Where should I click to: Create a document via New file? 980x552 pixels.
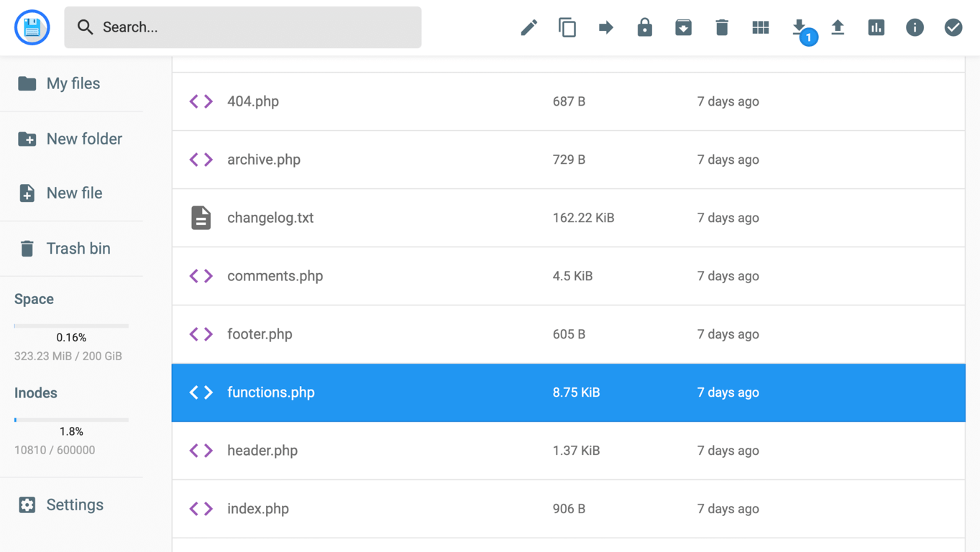(75, 193)
